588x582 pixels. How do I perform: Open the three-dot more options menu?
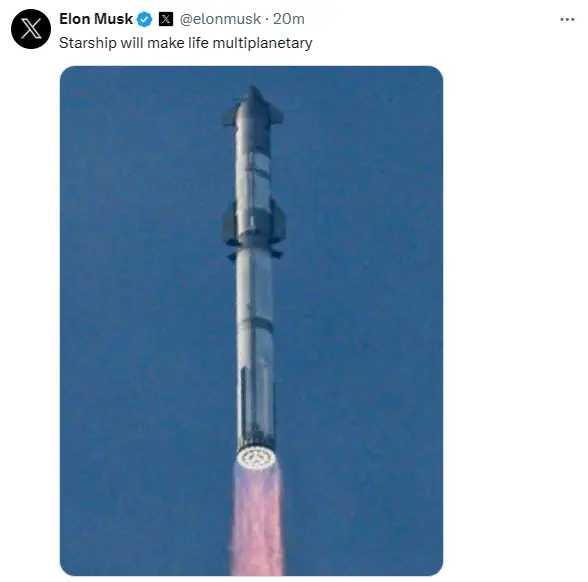[567, 20]
